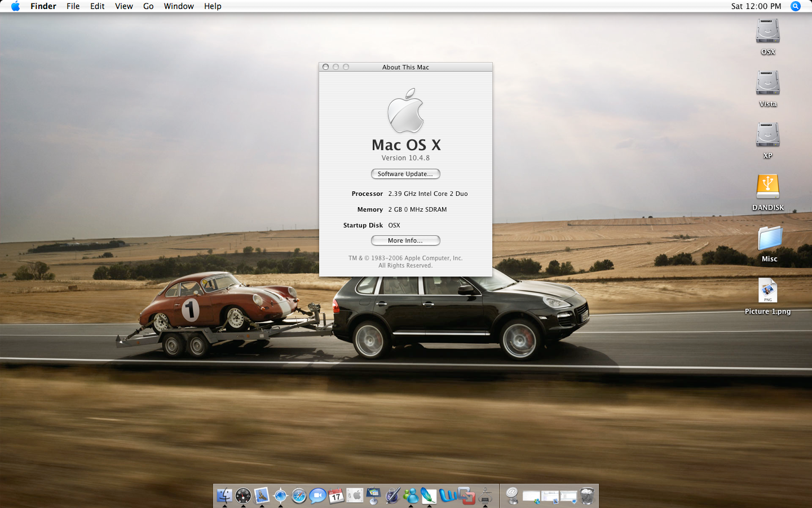Open the Trash in the Dock
The image size is (812, 508).
click(x=587, y=496)
